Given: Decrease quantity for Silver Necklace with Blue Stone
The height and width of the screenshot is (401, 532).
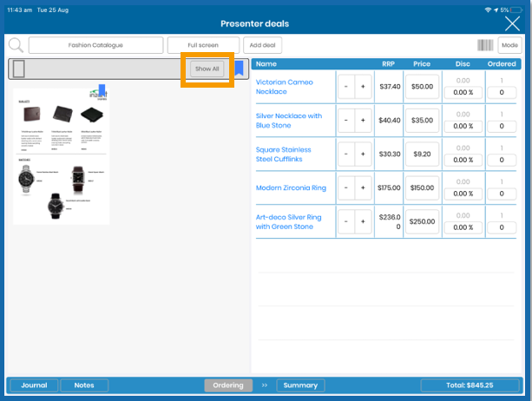Looking at the screenshot, I should 346,120.
